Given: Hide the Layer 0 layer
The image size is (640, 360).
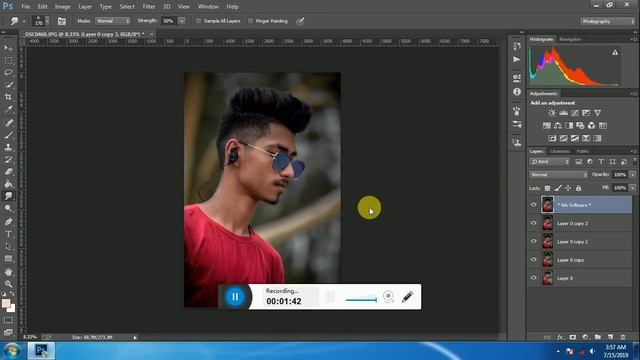Looking at the screenshot, I should [x=533, y=278].
